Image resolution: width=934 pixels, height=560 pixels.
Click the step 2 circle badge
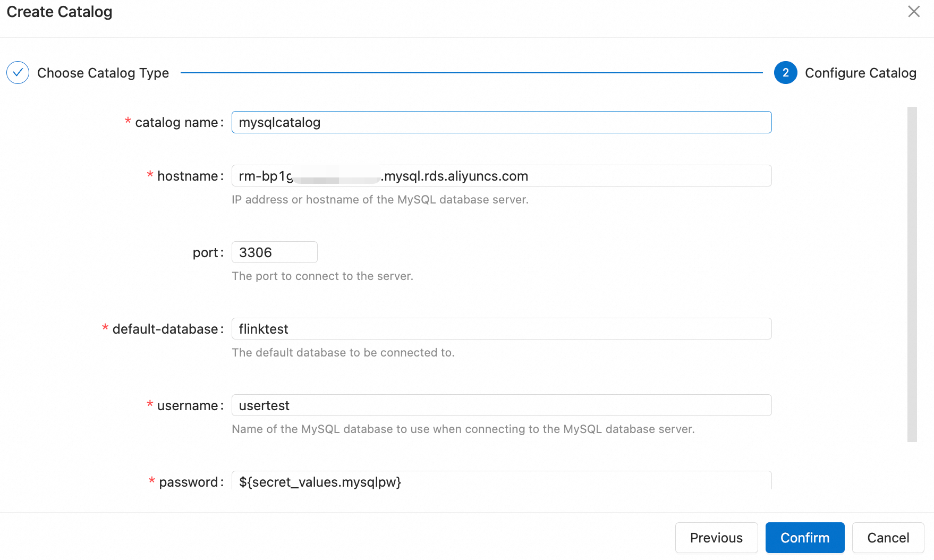pyautogui.click(x=785, y=73)
